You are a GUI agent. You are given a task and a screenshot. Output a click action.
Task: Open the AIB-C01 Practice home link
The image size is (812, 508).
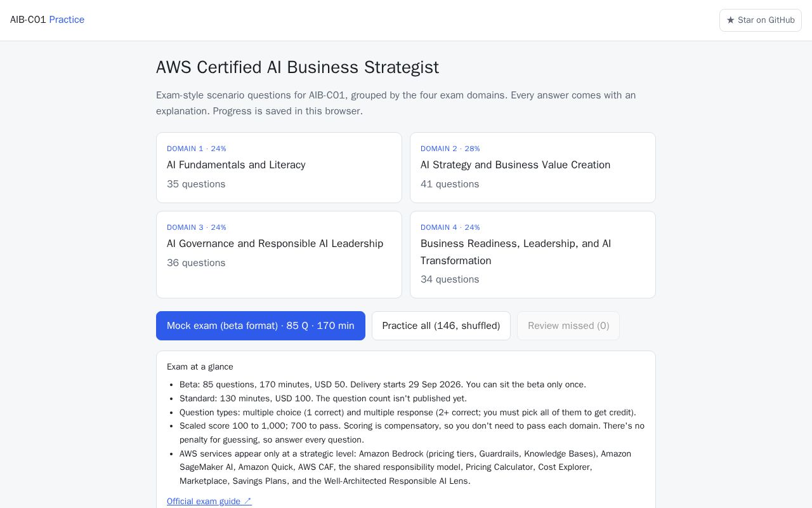coord(47,20)
